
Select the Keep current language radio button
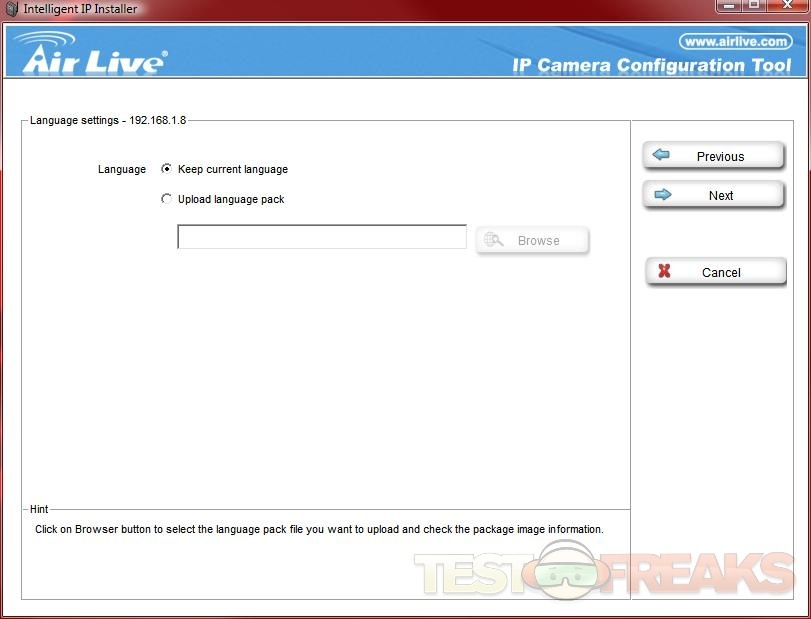coord(166,169)
